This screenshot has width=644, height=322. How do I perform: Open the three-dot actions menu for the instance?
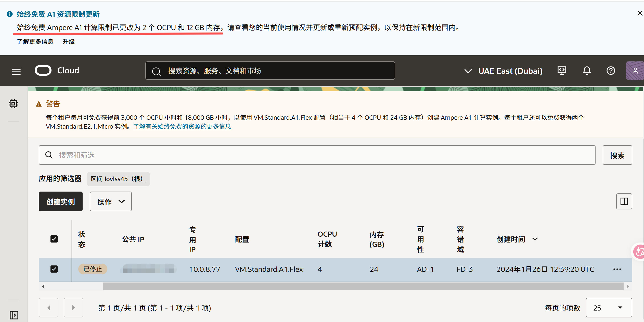(617, 269)
